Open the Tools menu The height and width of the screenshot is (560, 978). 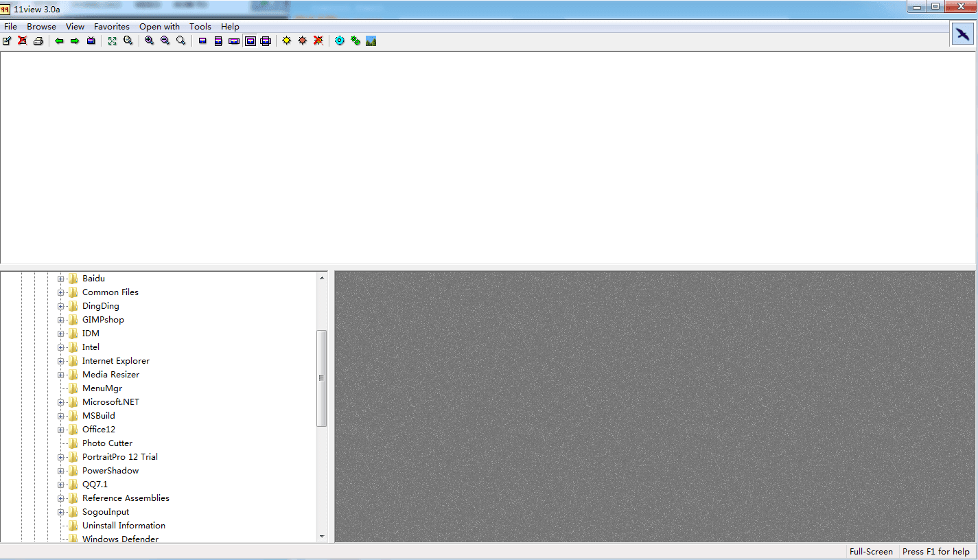click(x=200, y=27)
